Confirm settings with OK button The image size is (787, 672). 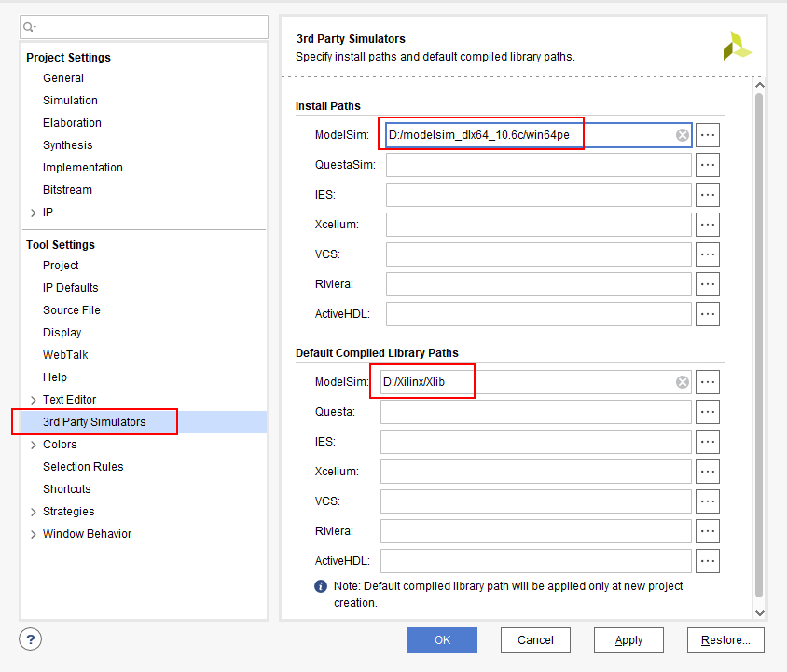(x=442, y=640)
